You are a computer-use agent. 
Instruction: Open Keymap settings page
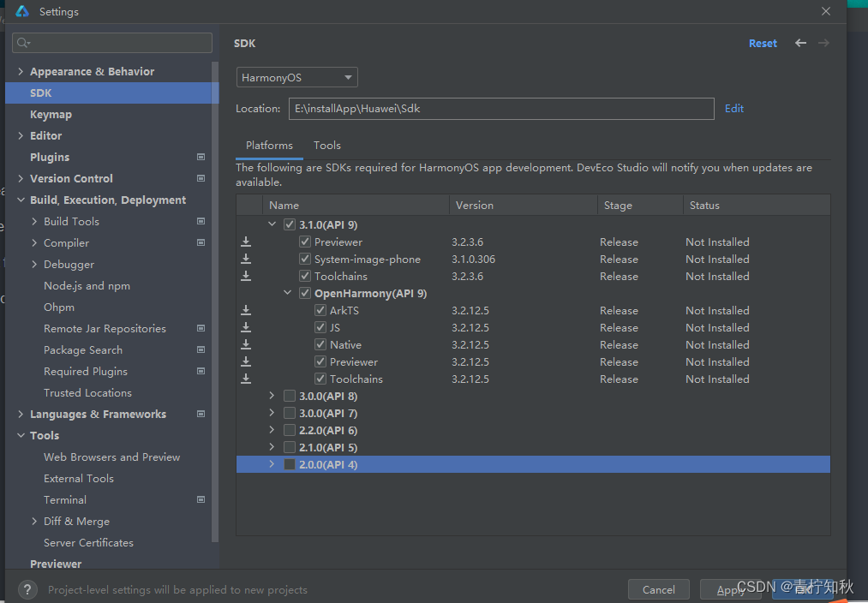click(51, 115)
